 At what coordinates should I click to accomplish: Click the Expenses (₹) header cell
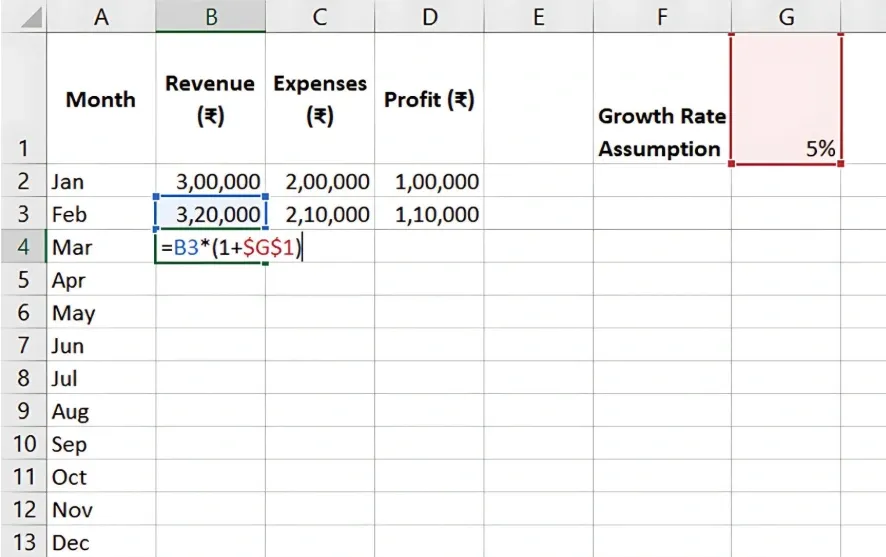click(320, 99)
